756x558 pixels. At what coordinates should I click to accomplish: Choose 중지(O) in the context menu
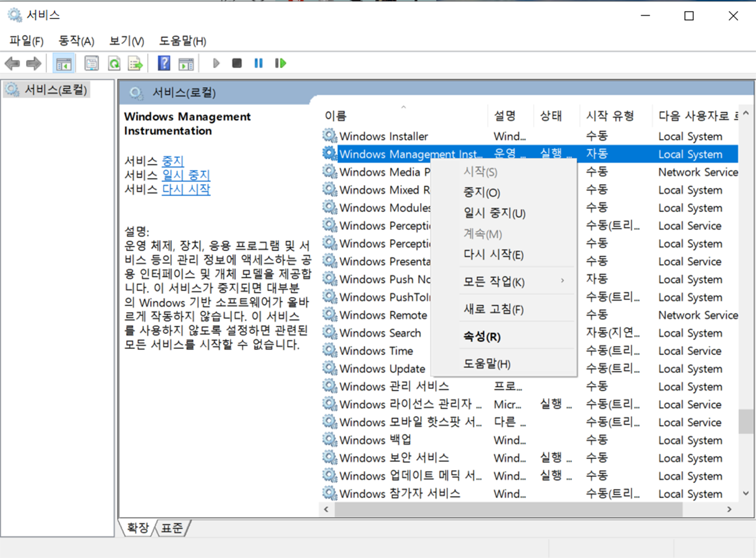[504, 192]
